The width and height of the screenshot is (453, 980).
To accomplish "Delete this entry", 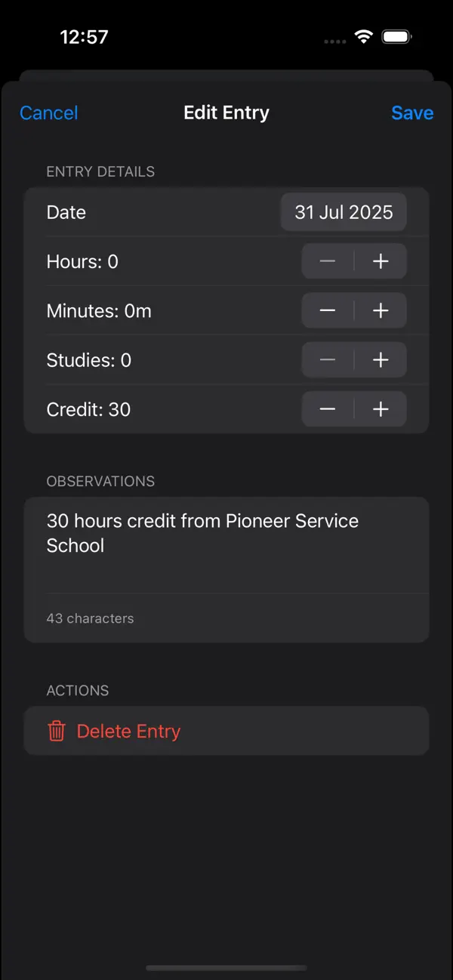I will point(128,731).
